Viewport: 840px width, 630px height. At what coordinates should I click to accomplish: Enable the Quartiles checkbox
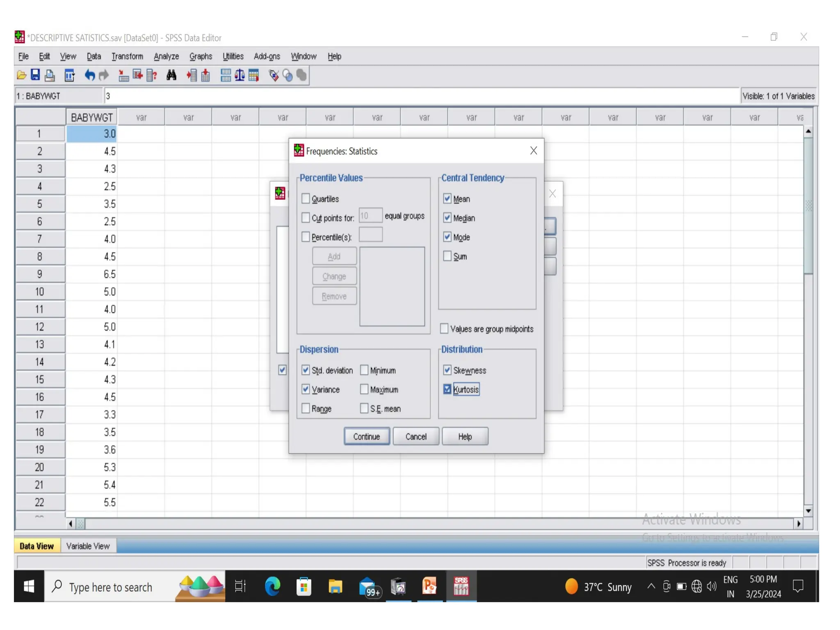306,199
